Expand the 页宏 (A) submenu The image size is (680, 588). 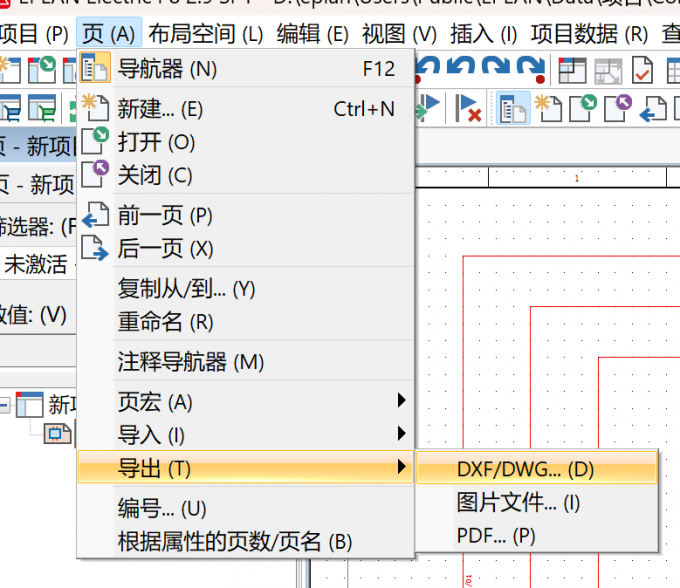[x=245, y=402]
